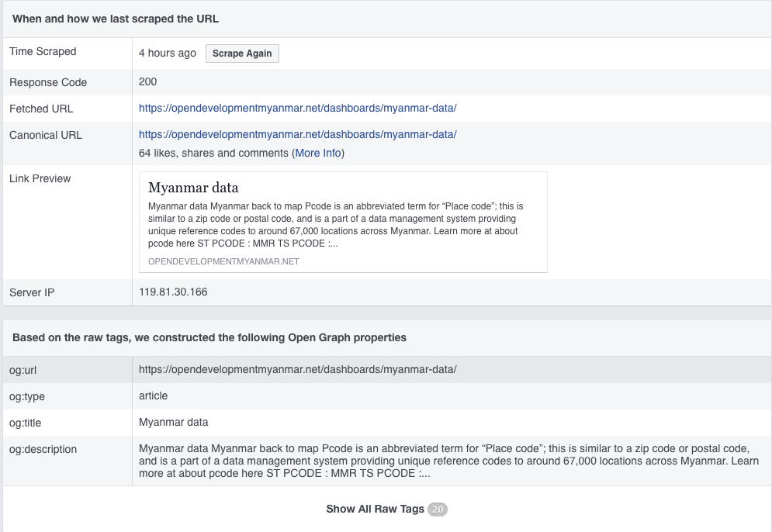Viewport: 772px width, 532px height.
Task: Select the Response Code value 200
Action: [x=147, y=81]
